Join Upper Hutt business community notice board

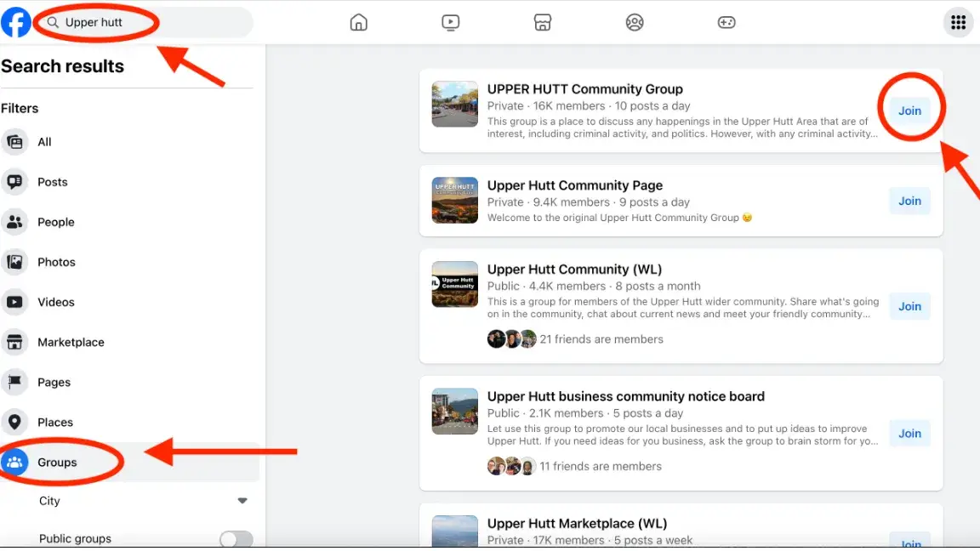(909, 433)
